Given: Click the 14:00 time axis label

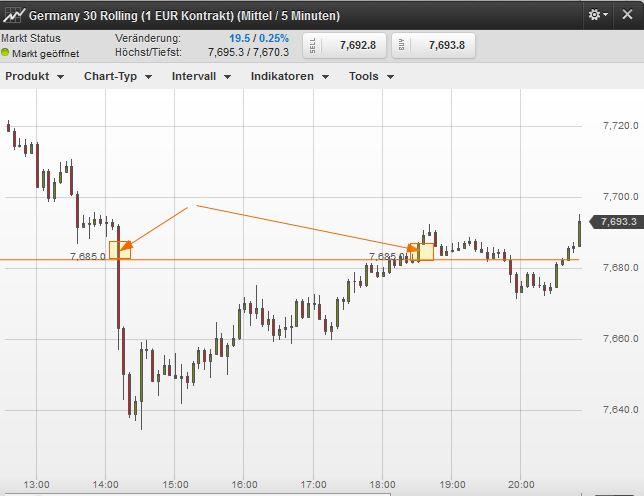Looking at the screenshot, I should 106,485.
